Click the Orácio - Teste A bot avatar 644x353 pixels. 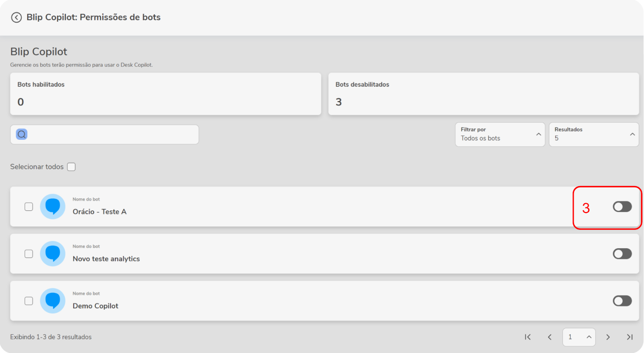tap(53, 206)
